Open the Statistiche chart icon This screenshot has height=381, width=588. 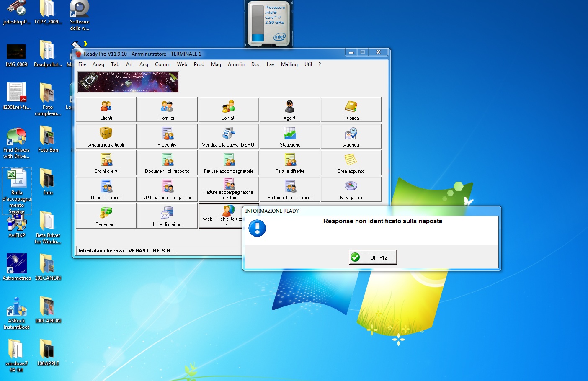pyautogui.click(x=290, y=134)
